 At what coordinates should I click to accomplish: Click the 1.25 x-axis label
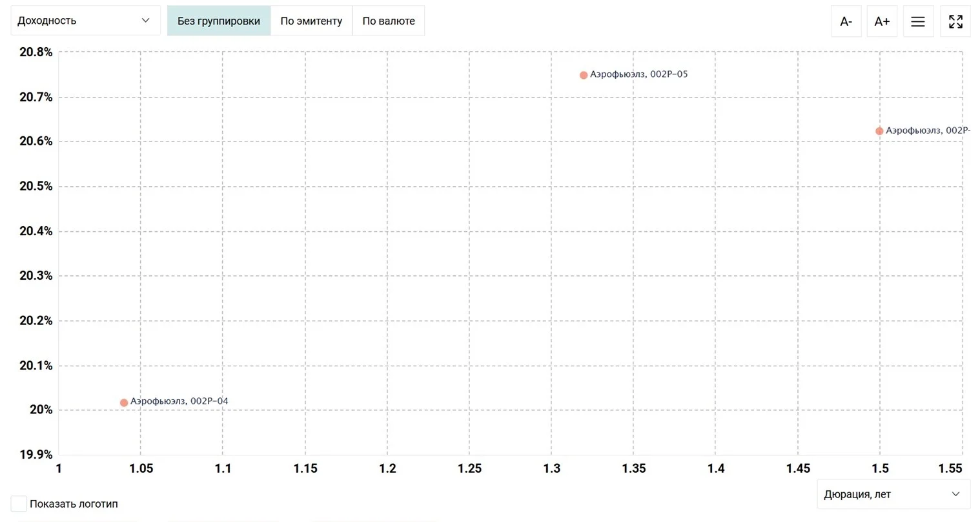click(x=469, y=468)
